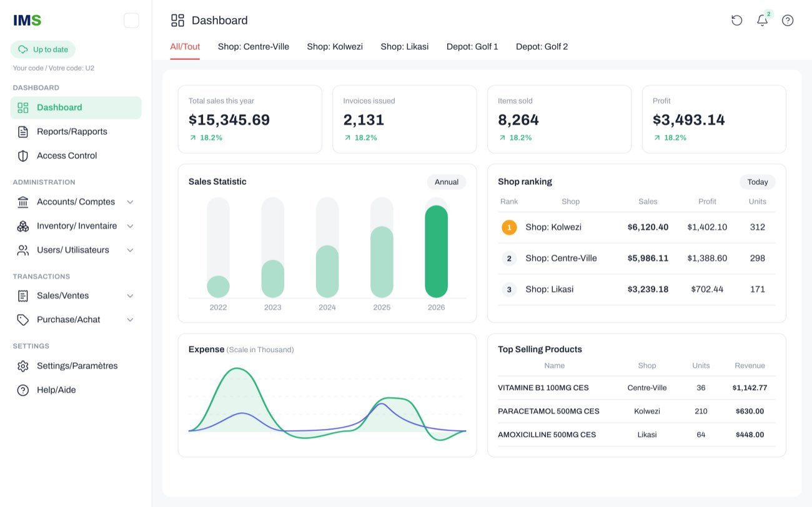Switch to Shop: Kolwezi tab
This screenshot has width=812, height=507.
point(335,47)
